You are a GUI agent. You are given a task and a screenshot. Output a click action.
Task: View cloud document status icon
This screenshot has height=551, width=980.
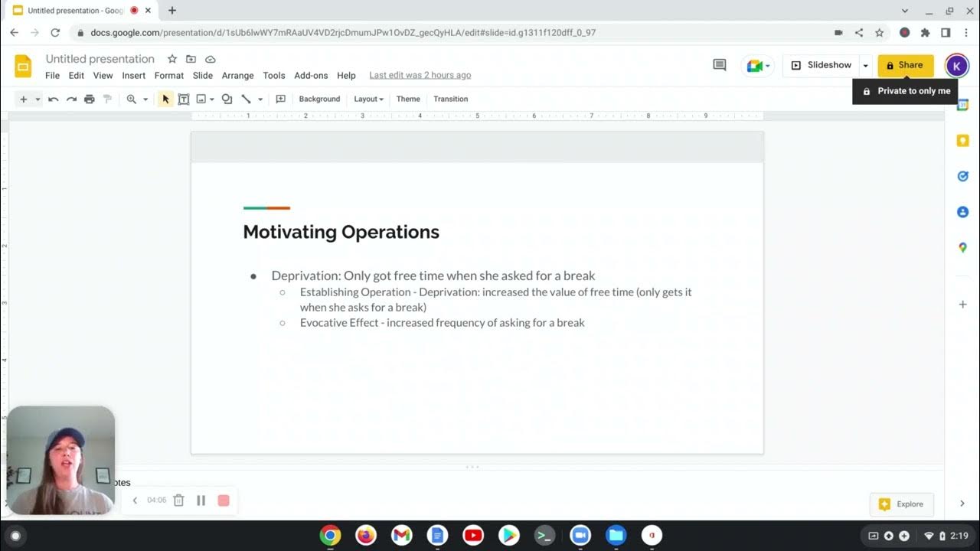(x=210, y=59)
